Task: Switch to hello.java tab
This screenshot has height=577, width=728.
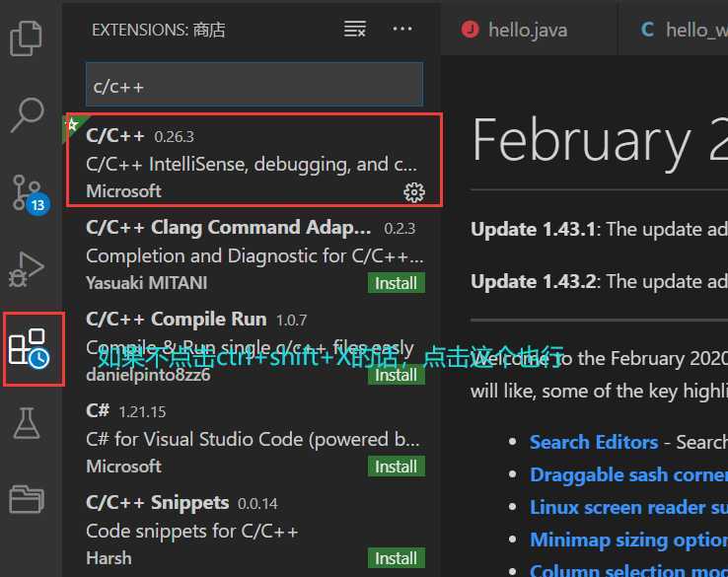Action: point(529,30)
